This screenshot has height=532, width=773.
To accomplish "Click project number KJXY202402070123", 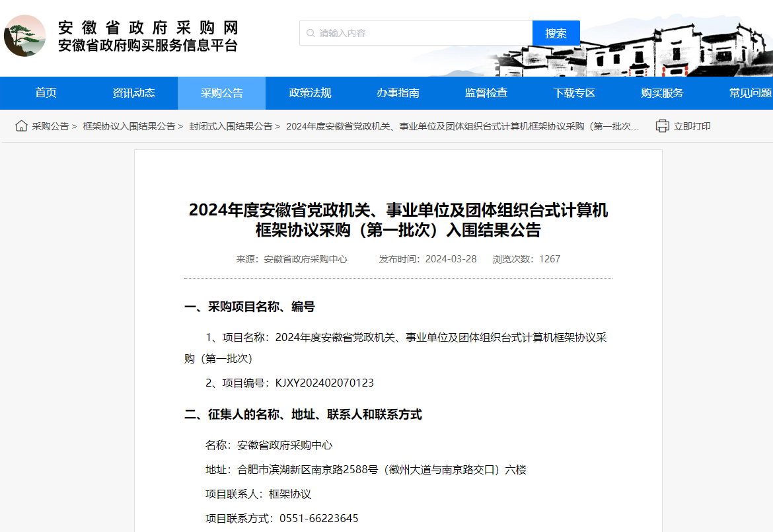I will click(x=324, y=383).
